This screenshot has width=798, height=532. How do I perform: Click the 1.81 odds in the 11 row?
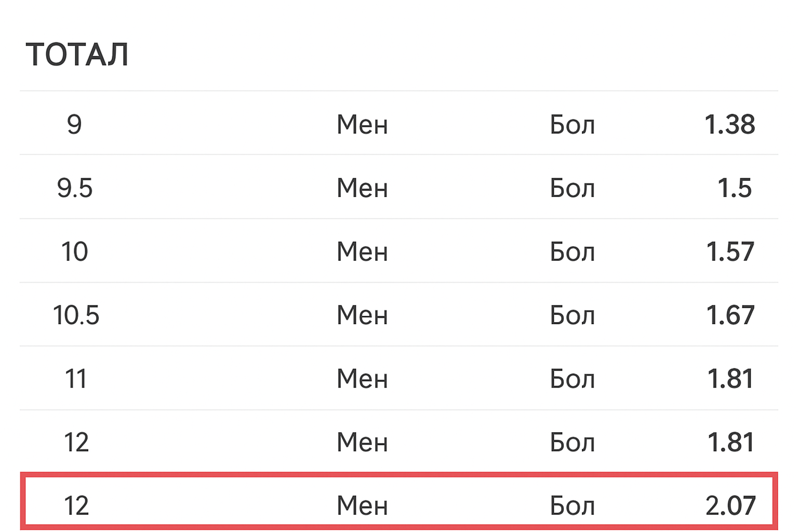pyautogui.click(x=730, y=379)
